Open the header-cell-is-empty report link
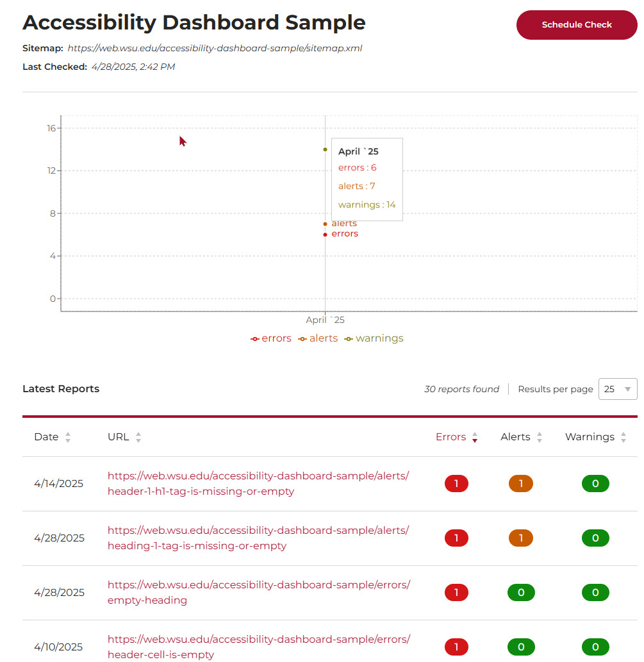 point(258,647)
